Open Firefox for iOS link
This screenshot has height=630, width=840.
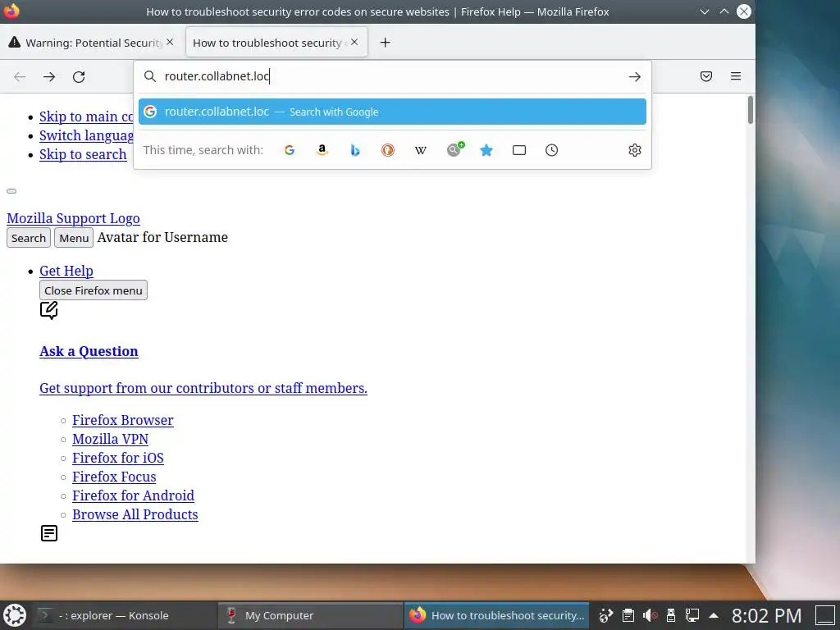pos(118,458)
